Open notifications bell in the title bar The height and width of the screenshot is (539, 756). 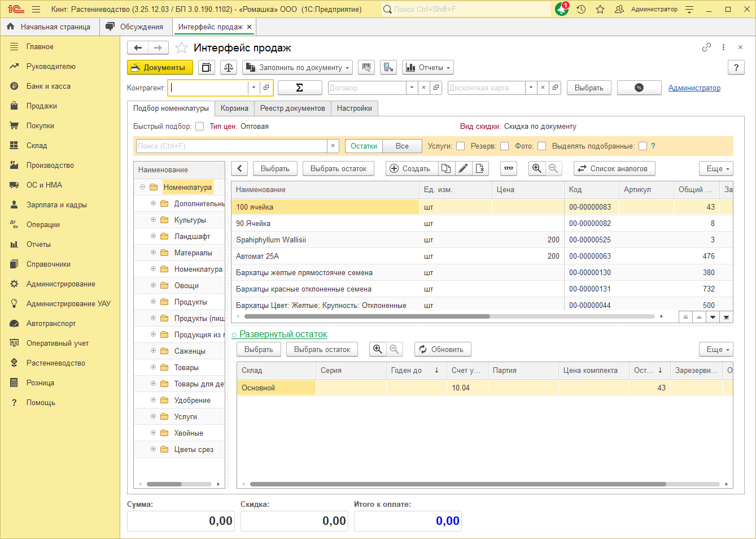[x=561, y=10]
